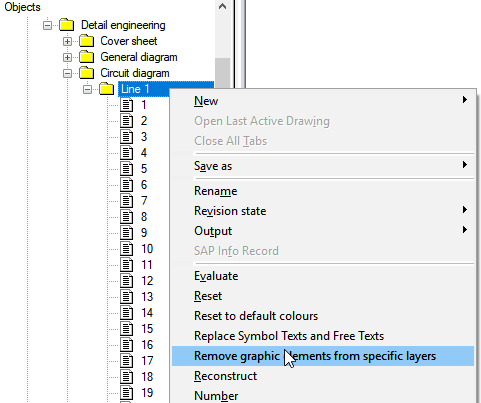The height and width of the screenshot is (403, 481).
Task: Select the sheet icon for page 12
Action: click(x=126, y=281)
